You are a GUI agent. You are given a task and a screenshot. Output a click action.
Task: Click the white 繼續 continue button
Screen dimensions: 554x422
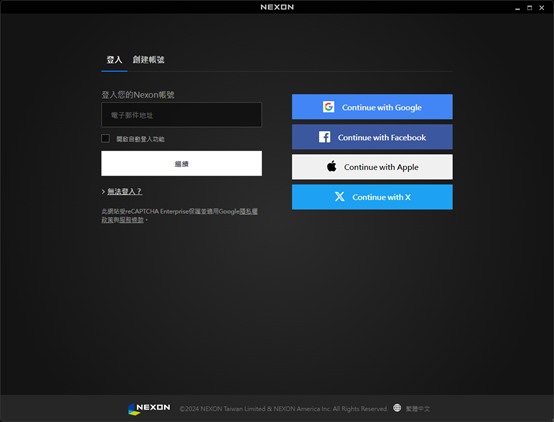tap(181, 164)
